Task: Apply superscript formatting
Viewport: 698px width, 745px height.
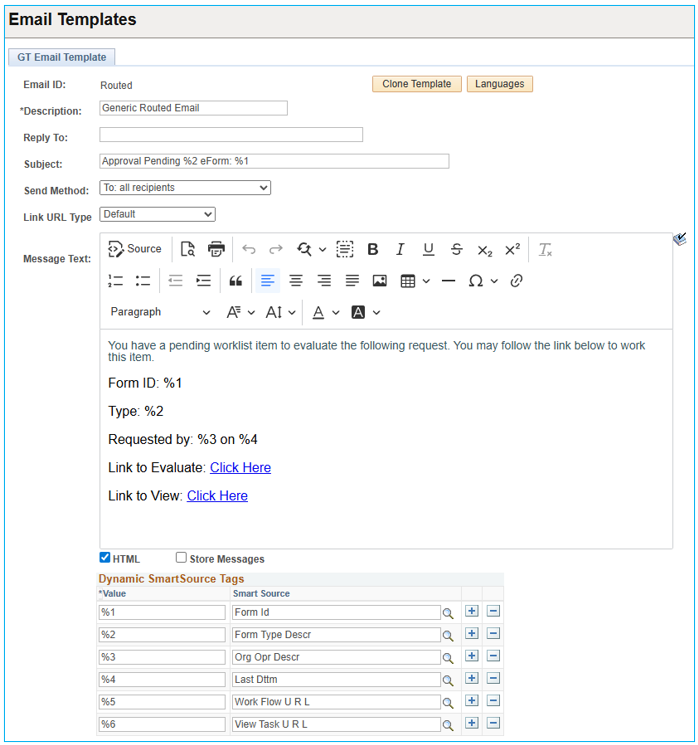Action: coord(512,249)
